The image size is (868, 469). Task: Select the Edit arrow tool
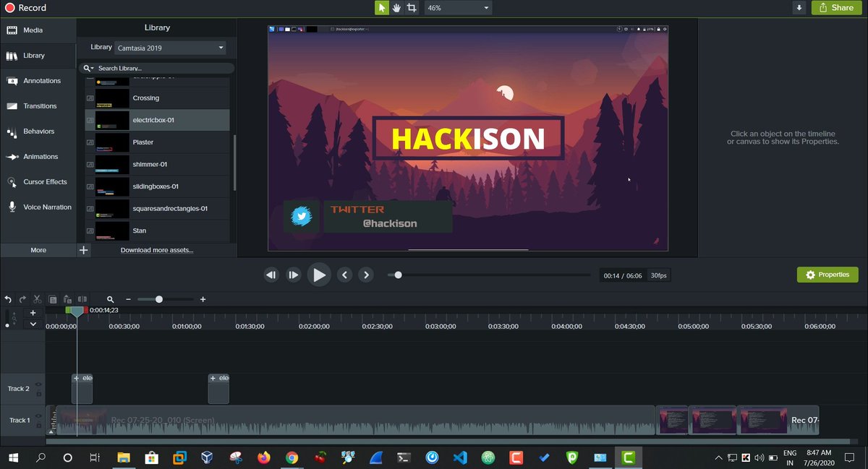click(382, 8)
